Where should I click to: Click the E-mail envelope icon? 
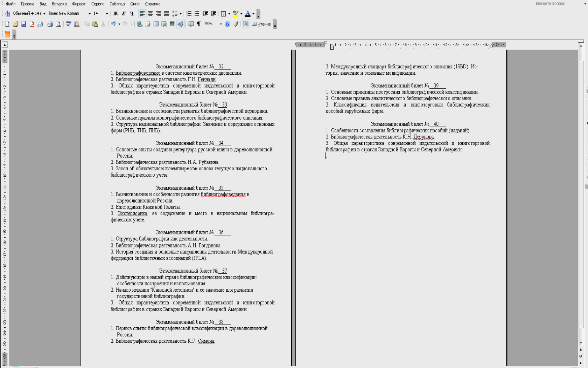(x=40, y=24)
